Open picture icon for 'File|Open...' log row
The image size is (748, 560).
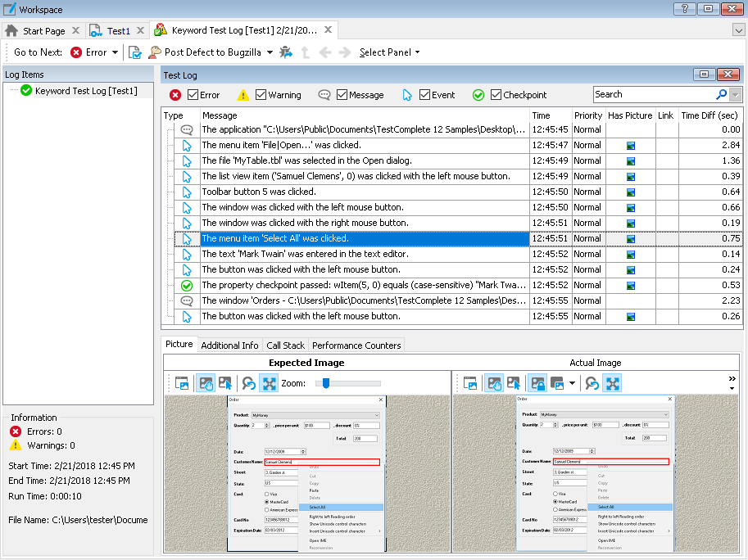point(630,146)
